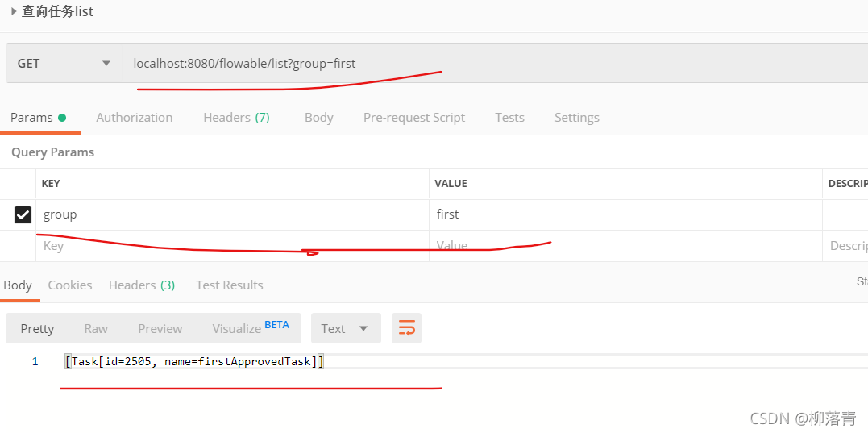Open the Text format dropdown
Image resolution: width=868 pixels, height=433 pixels.
[x=346, y=328]
